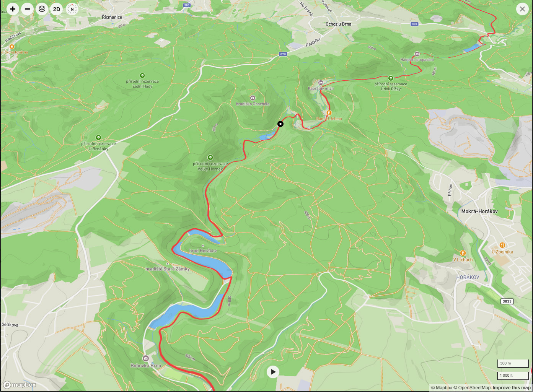
Task: Click the Hádecká propadání camera icon
Action: pos(417,54)
